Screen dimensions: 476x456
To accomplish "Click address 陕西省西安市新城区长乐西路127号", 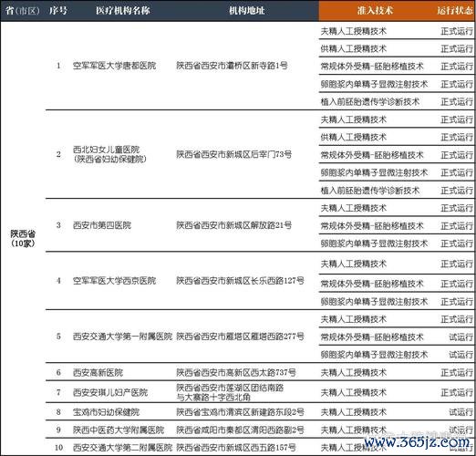I will 240,281.
